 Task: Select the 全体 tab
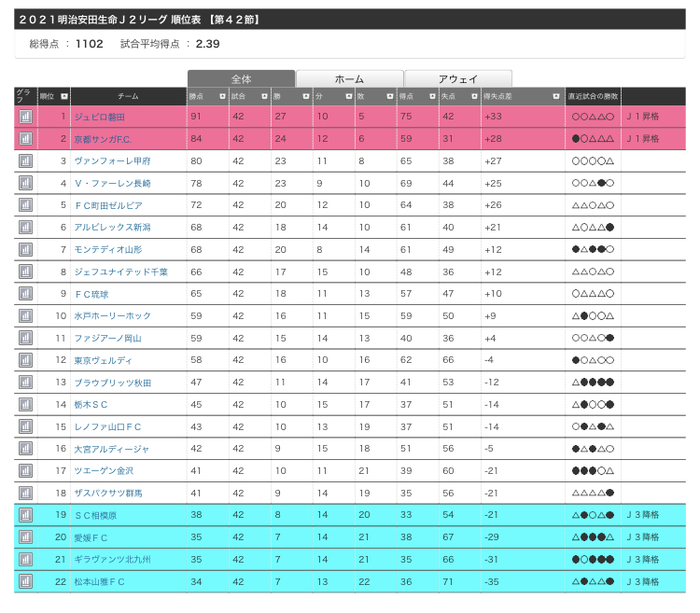pyautogui.click(x=241, y=79)
